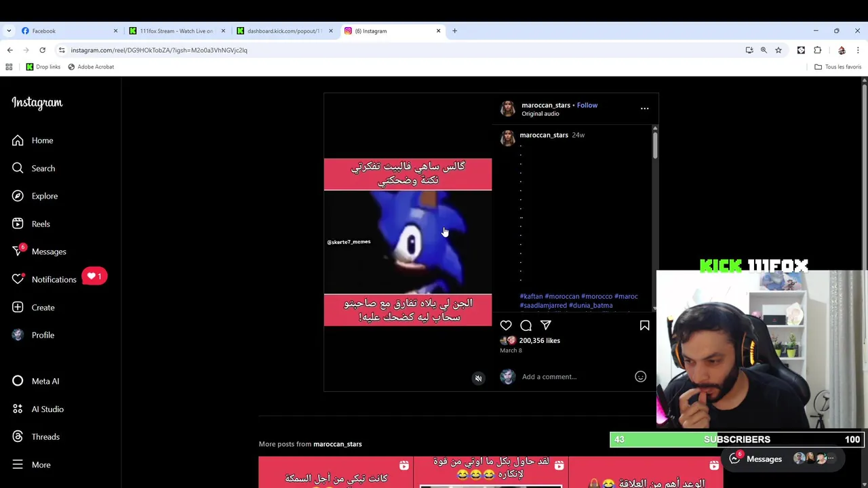View site information icon in address bar

[x=62, y=50]
